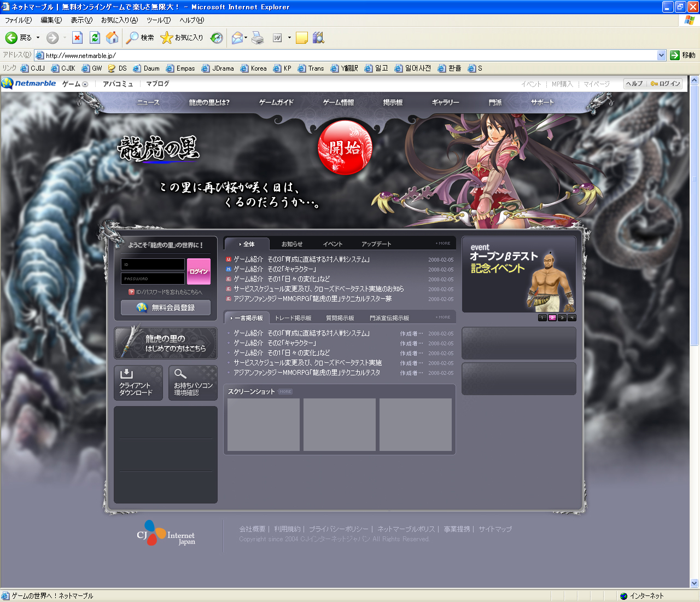This screenshot has width=700, height=602.
Task: Open the ヘルプ(H) menu
Action: (192, 20)
